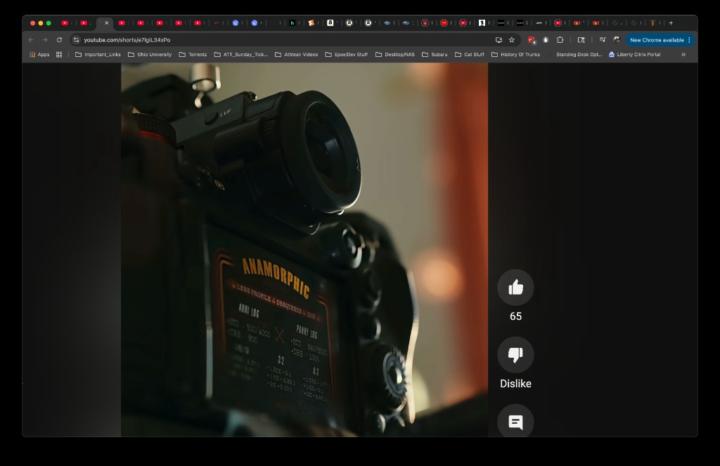This screenshot has width=720, height=466.
Task: Switch to the first YouTube tab
Action: coord(65,22)
